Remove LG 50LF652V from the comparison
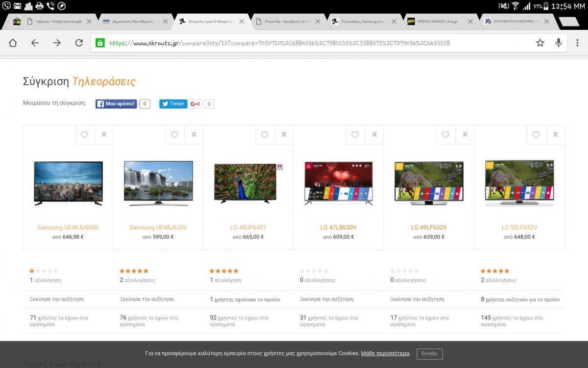This screenshot has height=368, width=588. [555, 135]
